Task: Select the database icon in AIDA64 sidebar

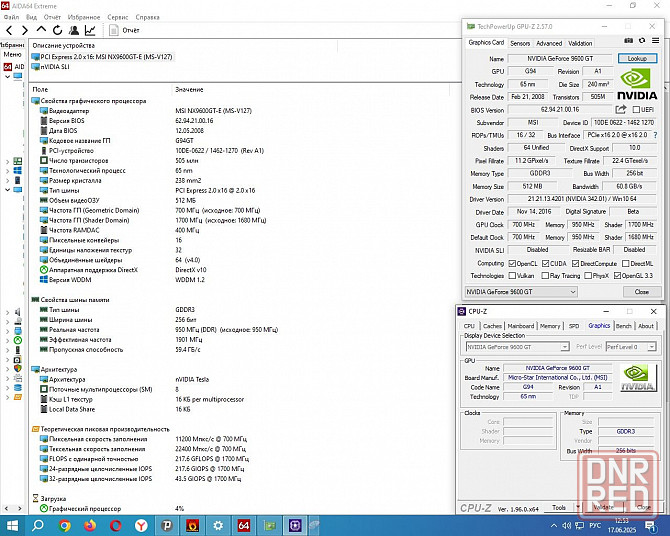Action: tap(18, 388)
